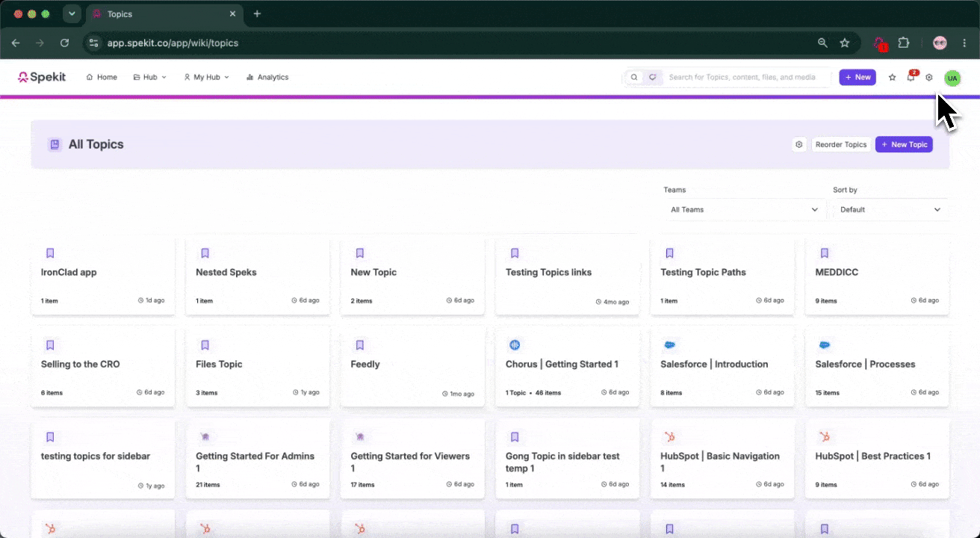Click the Chrome address bar URL

173,43
